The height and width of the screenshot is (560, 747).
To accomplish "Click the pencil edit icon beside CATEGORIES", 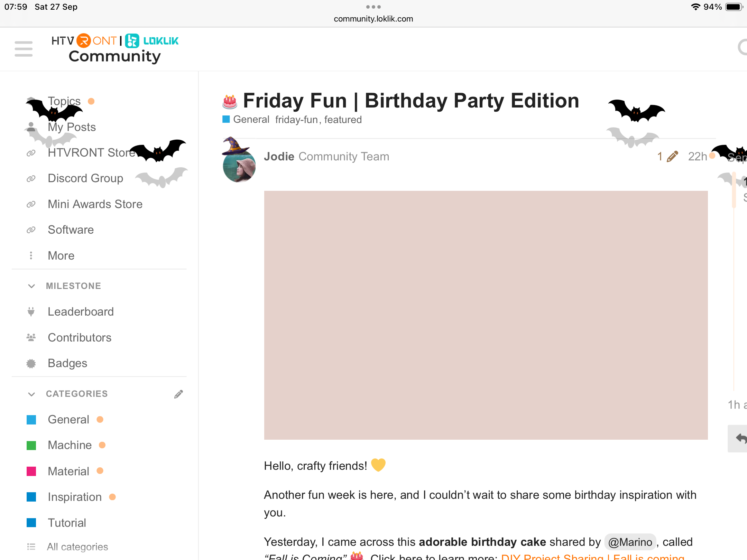I will 178,394.
